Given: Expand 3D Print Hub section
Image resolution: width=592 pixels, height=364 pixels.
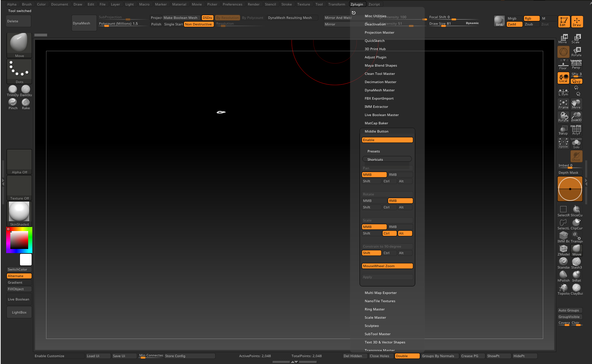Looking at the screenshot, I should [x=375, y=49].
